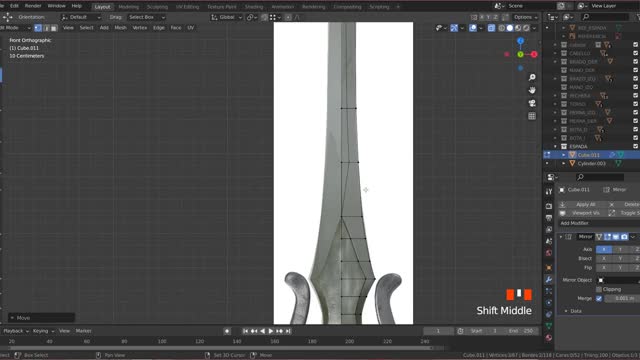640x360 pixels.
Task: Open the Render menu
Action: (33, 6)
